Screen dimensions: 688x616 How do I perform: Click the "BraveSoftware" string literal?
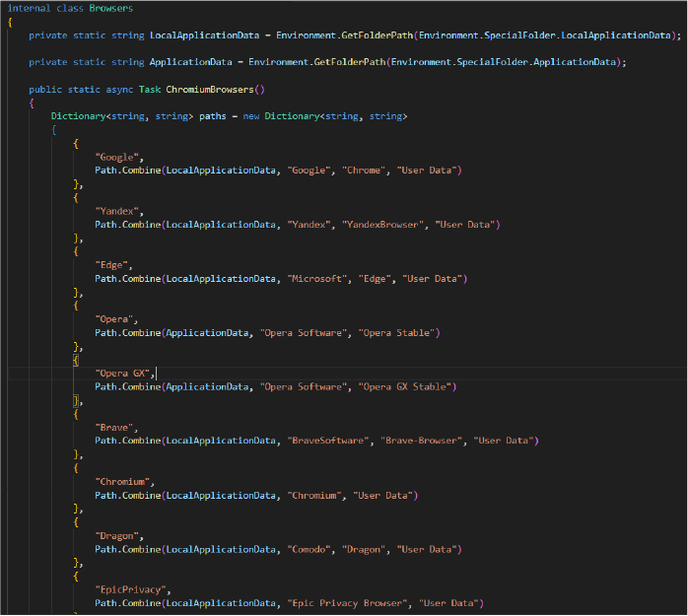point(328,441)
